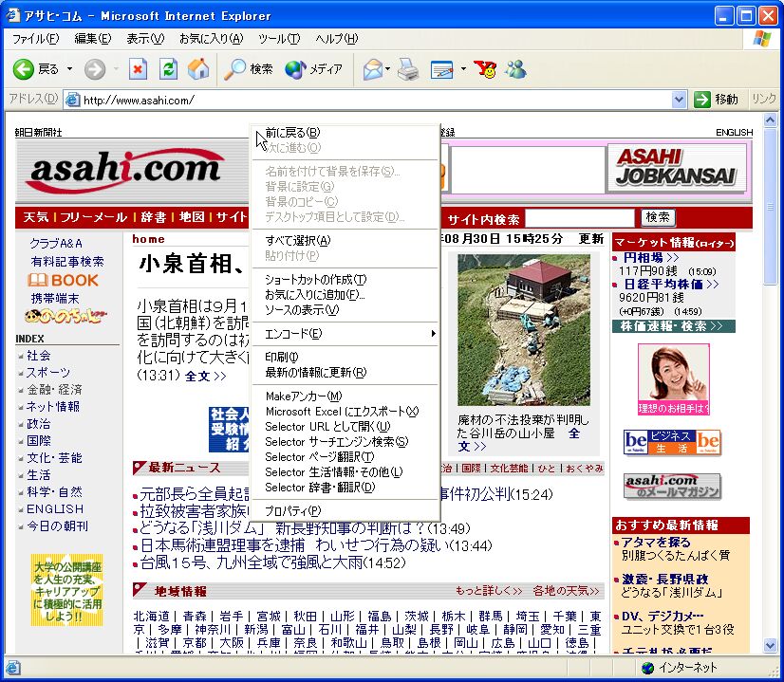Click the Print printer icon
Viewport: 784px width, 682px height.
(408, 69)
